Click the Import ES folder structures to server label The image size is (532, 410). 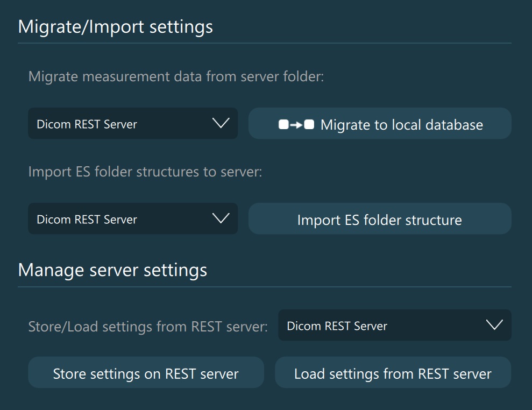point(145,173)
